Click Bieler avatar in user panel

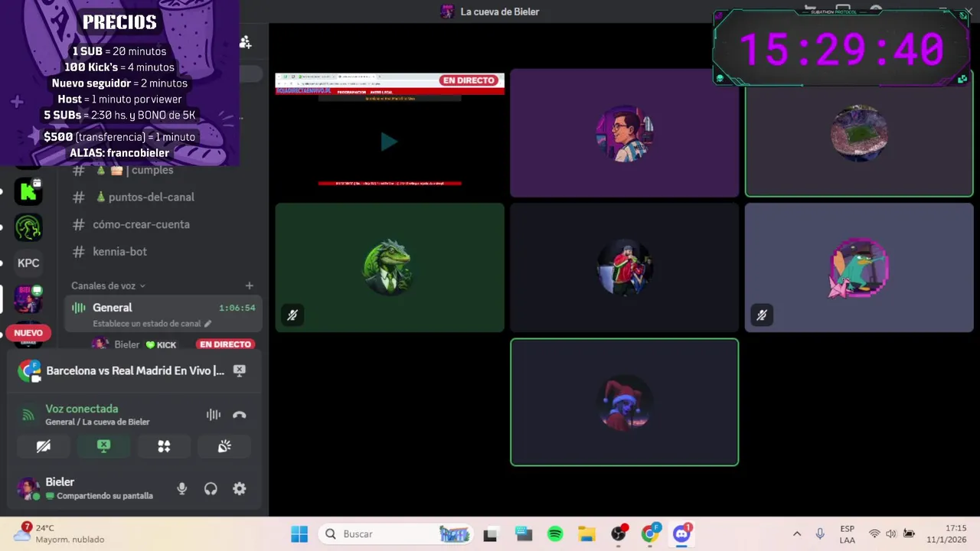click(28, 488)
